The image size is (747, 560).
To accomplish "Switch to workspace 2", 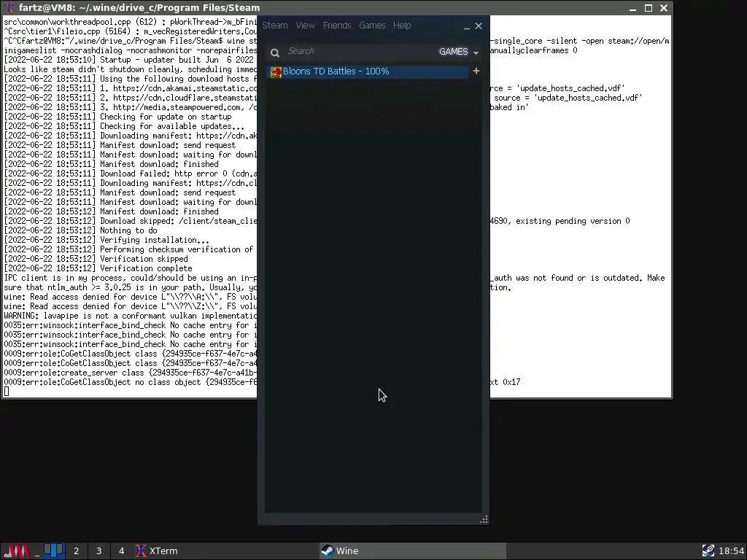I will pyautogui.click(x=76, y=551).
